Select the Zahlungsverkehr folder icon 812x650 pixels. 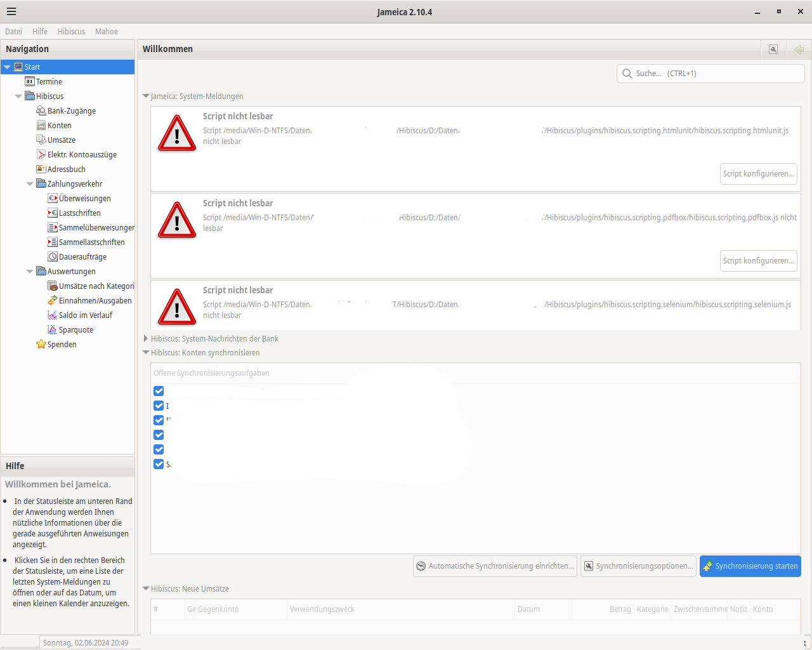click(41, 183)
